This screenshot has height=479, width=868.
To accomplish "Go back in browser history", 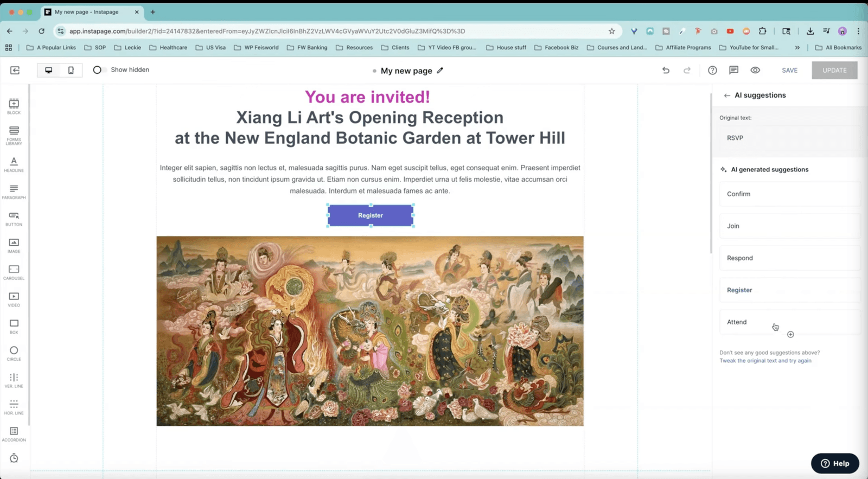I will pos(10,31).
